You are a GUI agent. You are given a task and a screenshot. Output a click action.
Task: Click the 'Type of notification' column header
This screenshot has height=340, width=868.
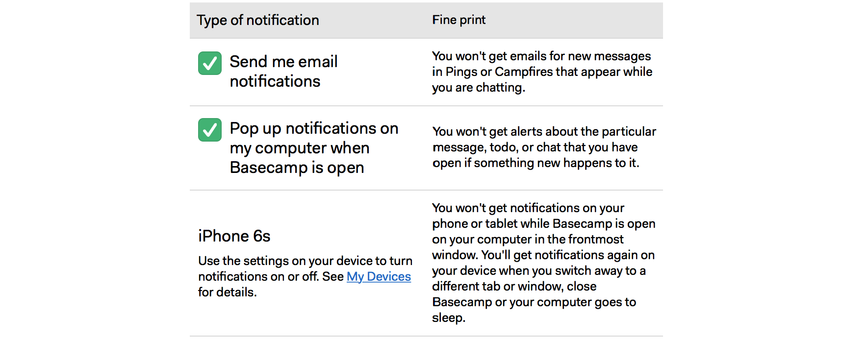point(258,20)
